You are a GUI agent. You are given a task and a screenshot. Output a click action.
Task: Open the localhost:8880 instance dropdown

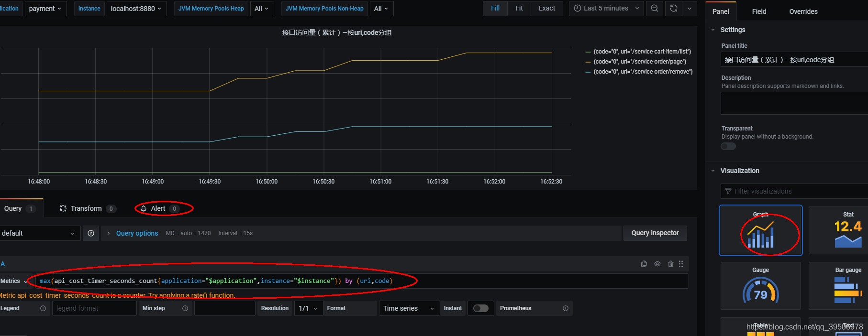(x=136, y=9)
